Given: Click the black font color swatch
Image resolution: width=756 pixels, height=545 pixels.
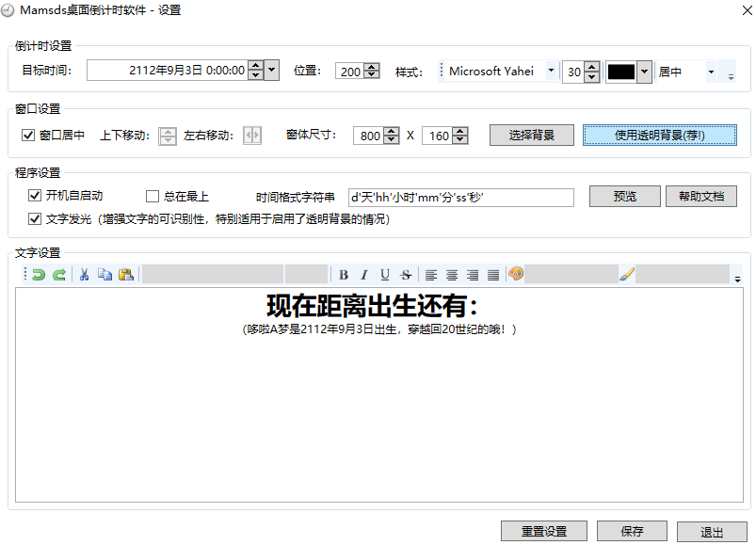Looking at the screenshot, I should 621,72.
